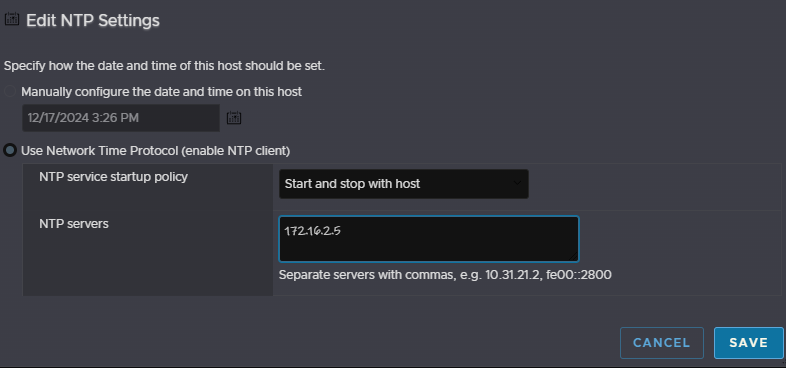The image size is (786, 368).
Task: Select Use Network Time Protocol radio button
Action: [10, 150]
